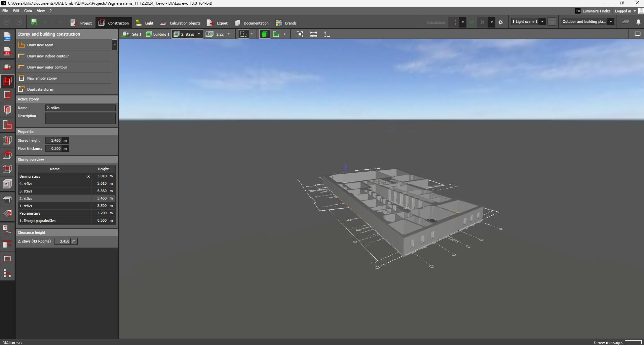The height and width of the screenshot is (345, 644).
Task: Click the DWG plan import icon
Action: tap(7, 36)
